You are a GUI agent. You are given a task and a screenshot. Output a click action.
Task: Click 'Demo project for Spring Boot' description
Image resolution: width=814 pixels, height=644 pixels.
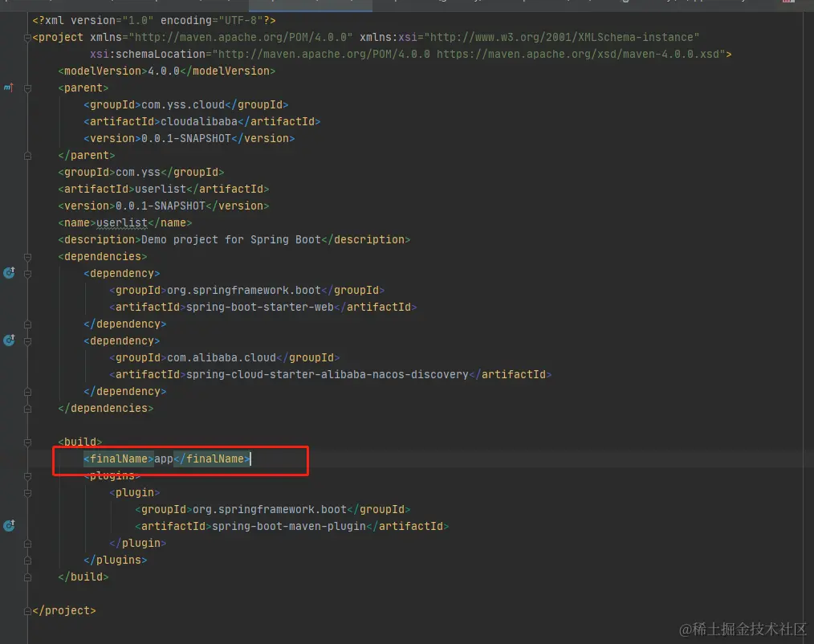(231, 239)
